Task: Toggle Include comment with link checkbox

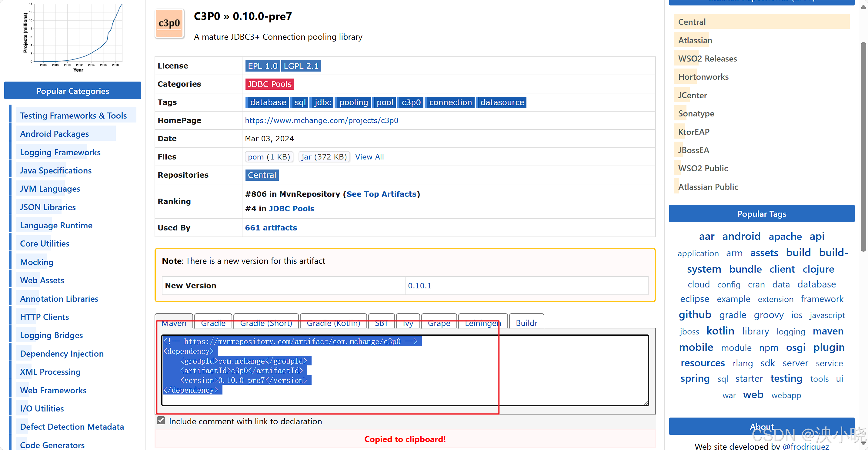Action: (161, 420)
